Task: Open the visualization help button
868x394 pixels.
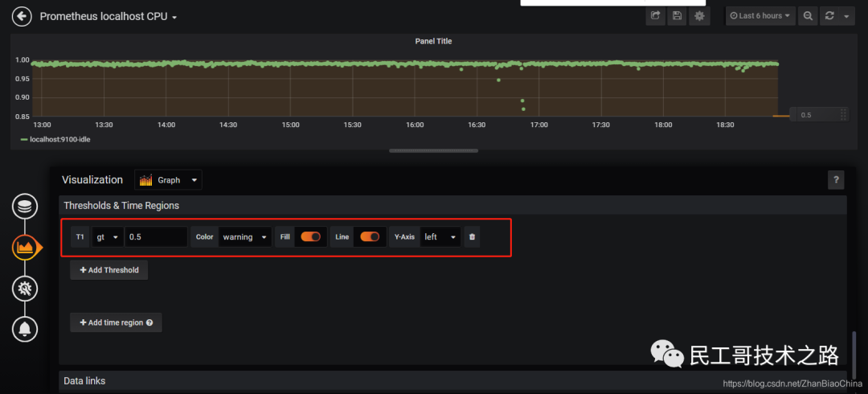Action: click(x=836, y=179)
